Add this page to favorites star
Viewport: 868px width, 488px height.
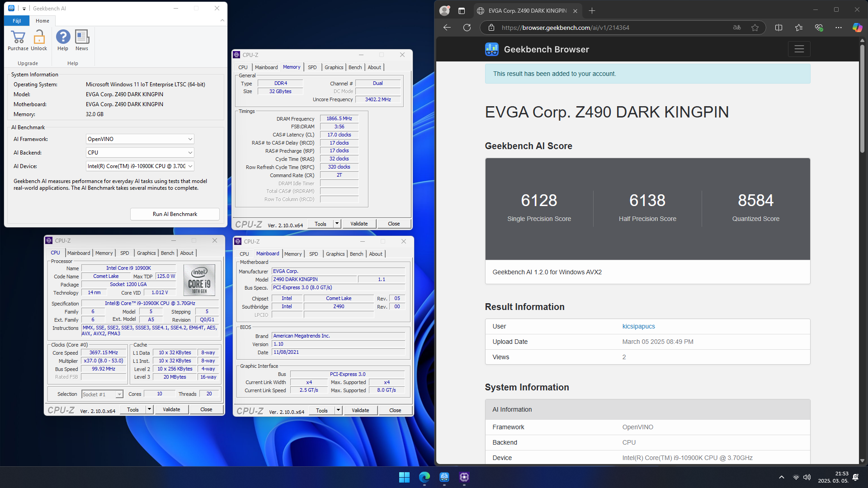tap(755, 28)
